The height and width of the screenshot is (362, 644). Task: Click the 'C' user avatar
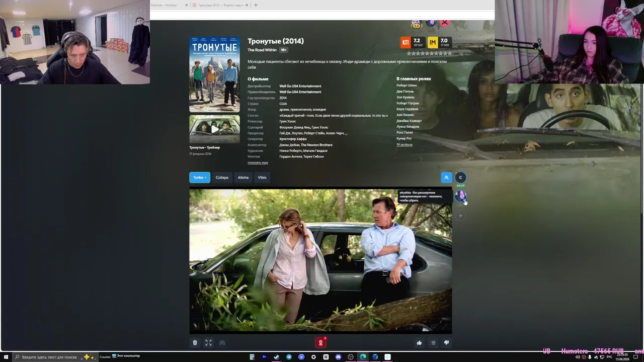click(x=460, y=177)
